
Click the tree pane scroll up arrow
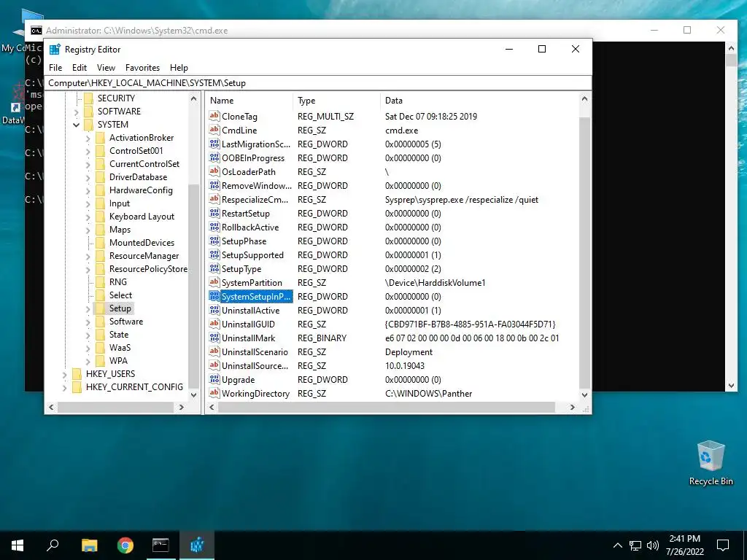click(193, 98)
